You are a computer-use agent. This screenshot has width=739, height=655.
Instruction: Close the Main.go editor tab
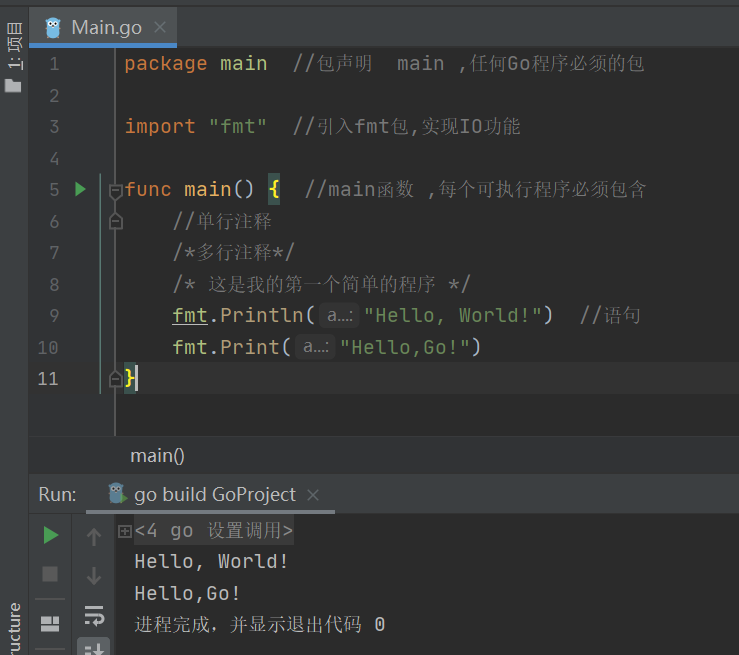[x=160, y=27]
